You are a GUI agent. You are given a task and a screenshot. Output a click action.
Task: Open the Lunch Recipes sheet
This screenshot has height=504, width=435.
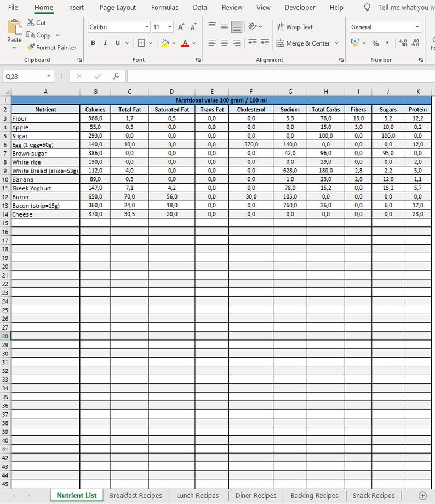tap(198, 496)
